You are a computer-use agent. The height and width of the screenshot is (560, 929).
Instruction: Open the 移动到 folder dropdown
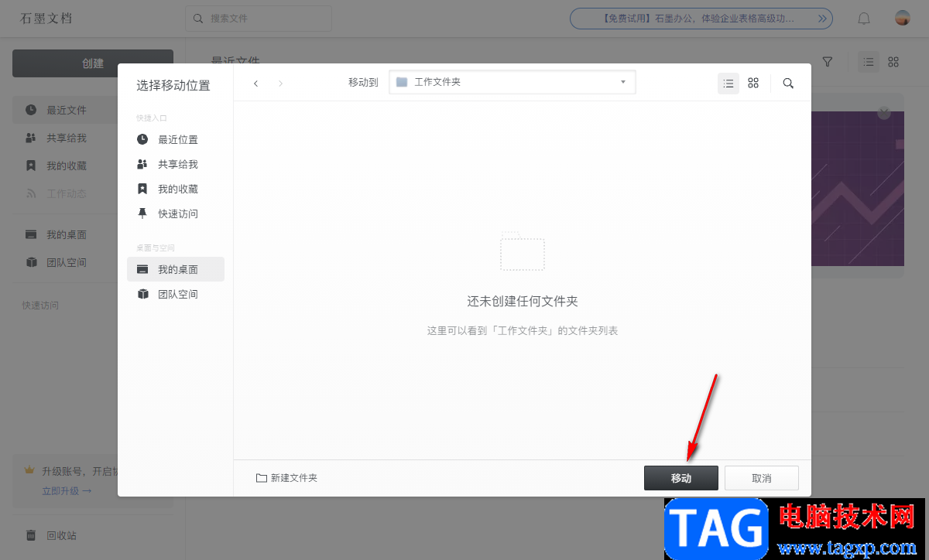click(x=512, y=82)
